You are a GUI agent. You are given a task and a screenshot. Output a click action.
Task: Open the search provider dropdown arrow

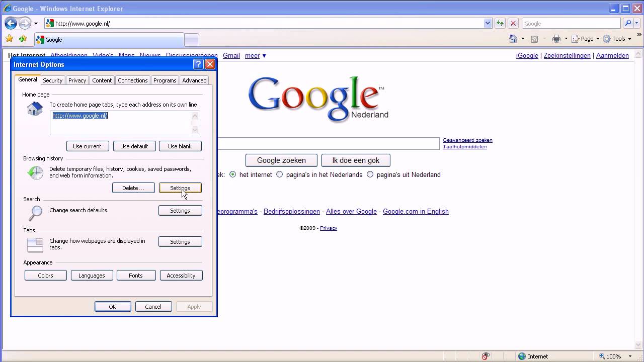click(636, 23)
